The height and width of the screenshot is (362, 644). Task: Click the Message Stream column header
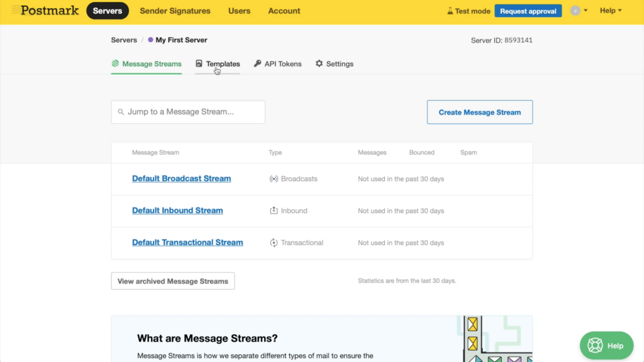click(x=156, y=152)
